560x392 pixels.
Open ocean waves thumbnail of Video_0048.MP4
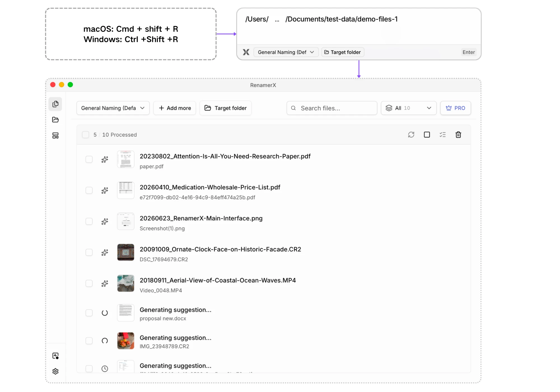(x=126, y=283)
